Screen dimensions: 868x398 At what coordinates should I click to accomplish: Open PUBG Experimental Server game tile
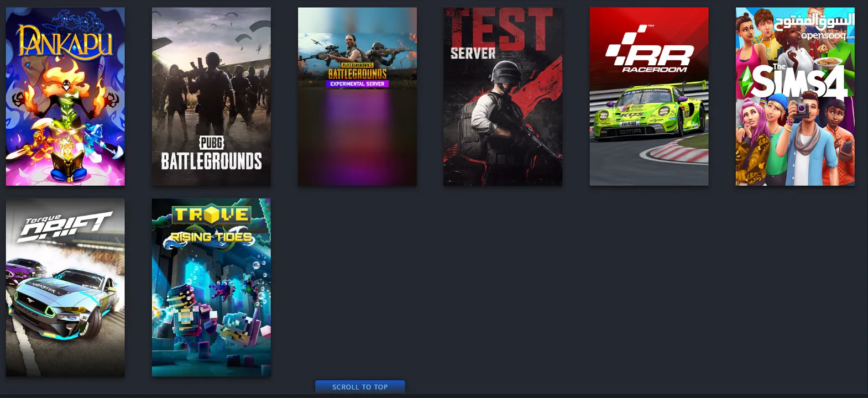(357, 97)
